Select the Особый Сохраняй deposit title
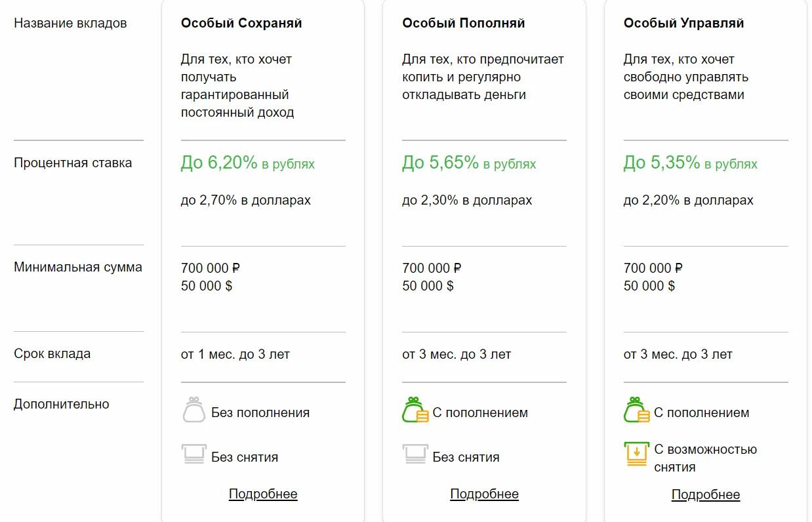 click(241, 23)
